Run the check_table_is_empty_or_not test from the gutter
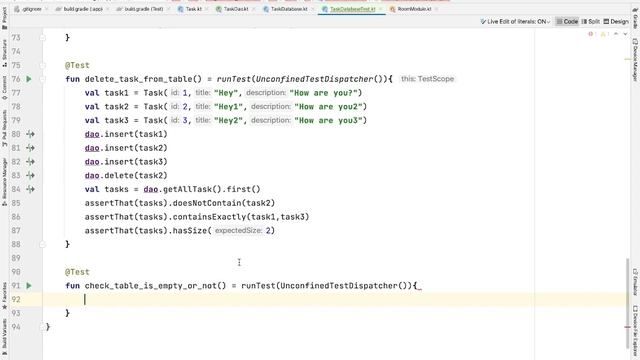640x360 pixels. pos(29,286)
